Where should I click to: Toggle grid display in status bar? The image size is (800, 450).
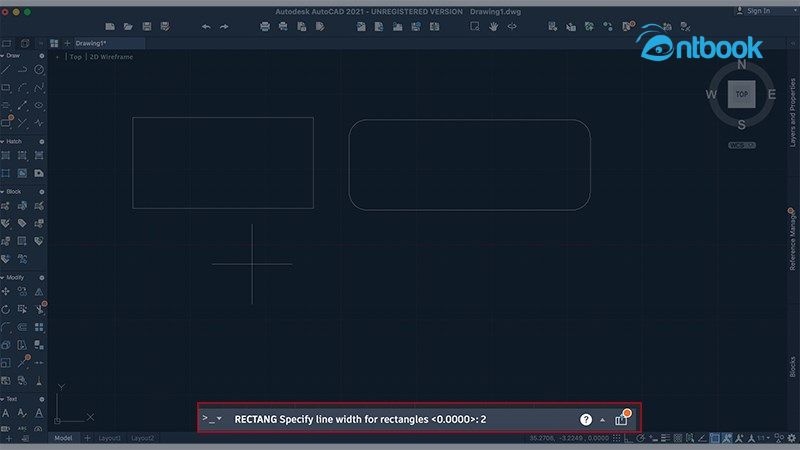coord(617,438)
